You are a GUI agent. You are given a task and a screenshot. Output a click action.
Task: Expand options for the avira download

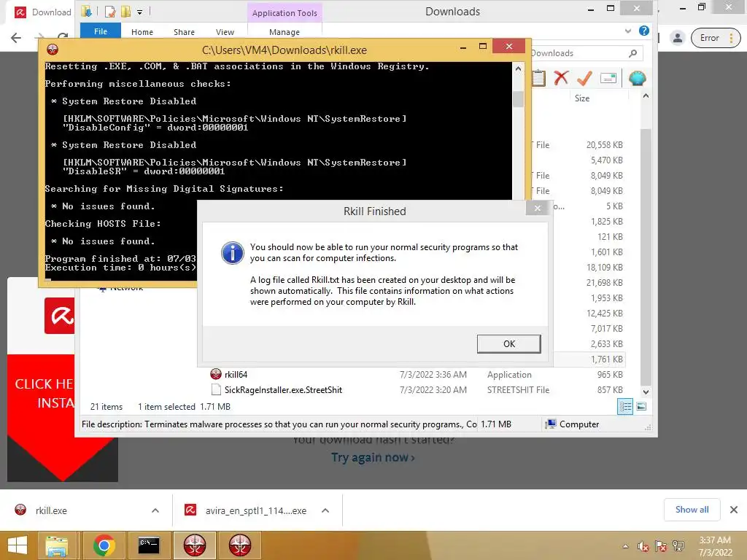point(325,510)
